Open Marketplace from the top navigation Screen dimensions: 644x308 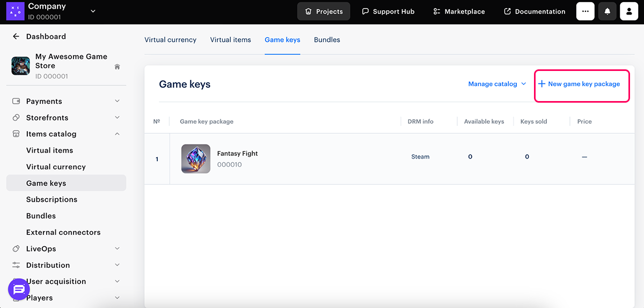coord(459,11)
